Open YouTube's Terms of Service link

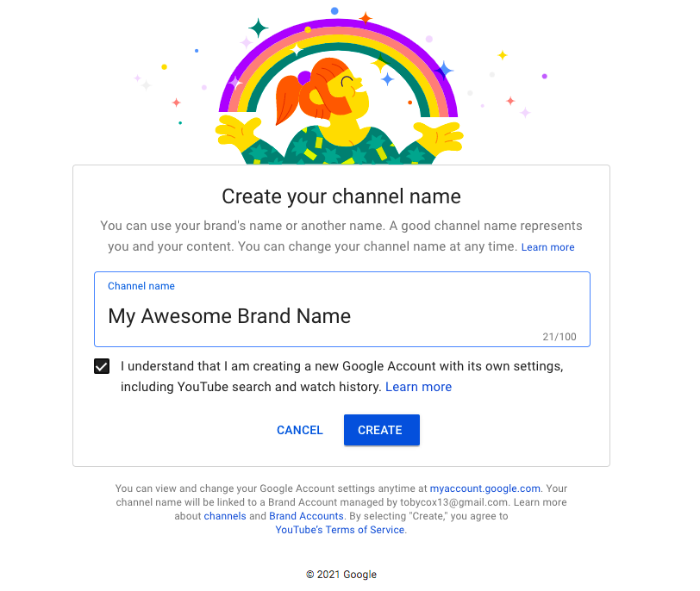pyautogui.click(x=340, y=530)
